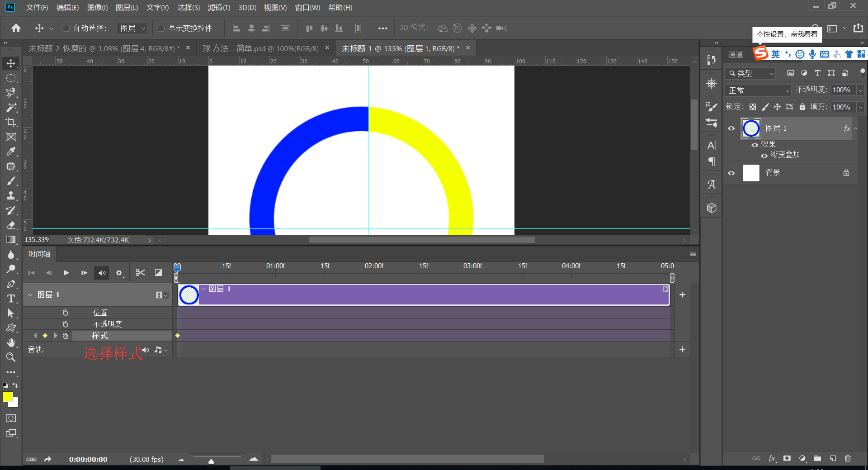
Task: Open the layer opacity dropdown arrow
Action: tap(861, 90)
